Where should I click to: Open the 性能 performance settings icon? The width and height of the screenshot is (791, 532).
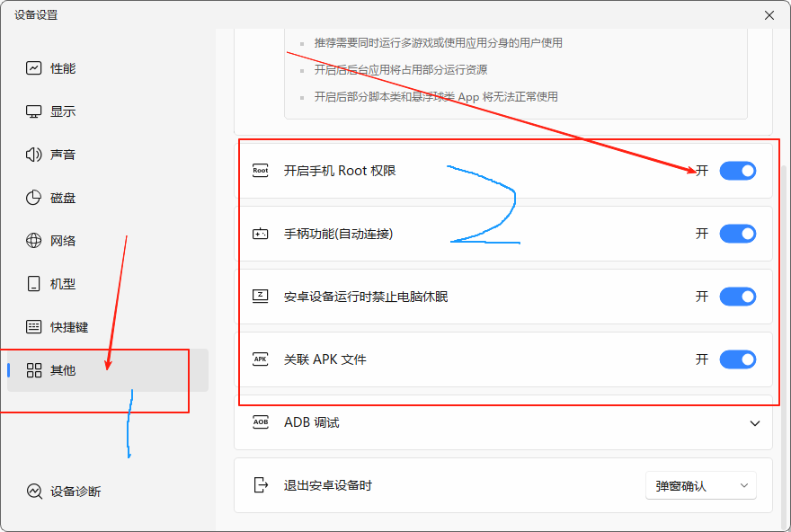point(34,68)
